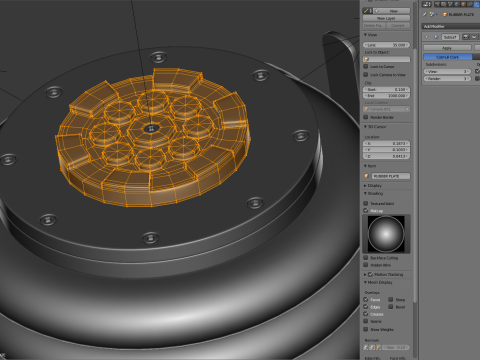Collapse the Subsurf modifier panel arrow

426,37
